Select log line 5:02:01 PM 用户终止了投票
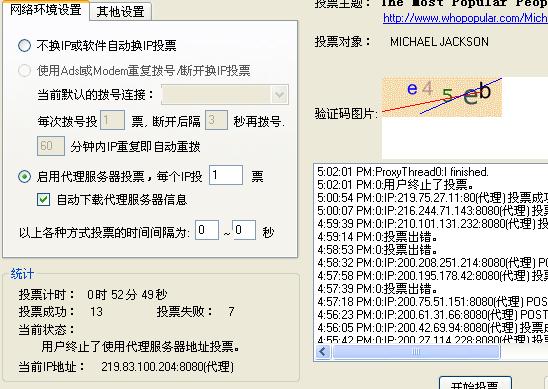Viewport: 548px width, 389px height. pos(396,185)
